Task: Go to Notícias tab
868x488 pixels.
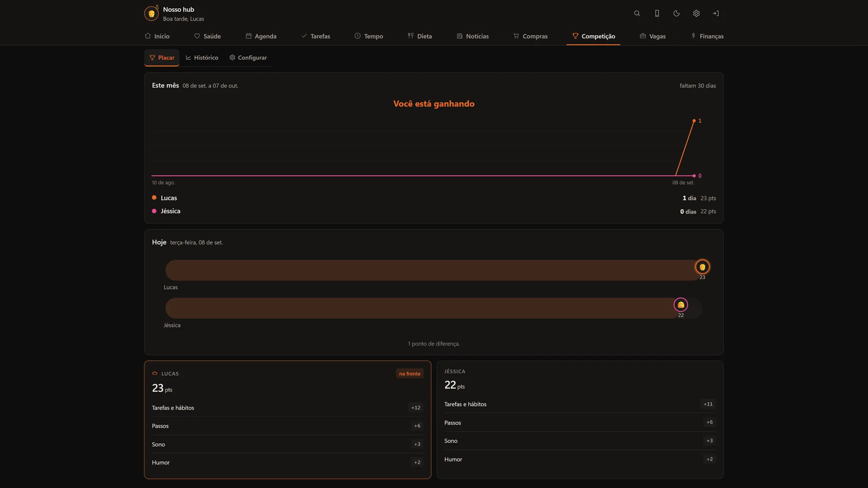Action: [473, 36]
